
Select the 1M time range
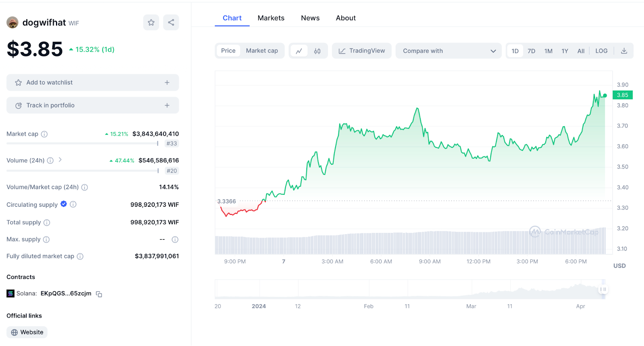pos(548,51)
